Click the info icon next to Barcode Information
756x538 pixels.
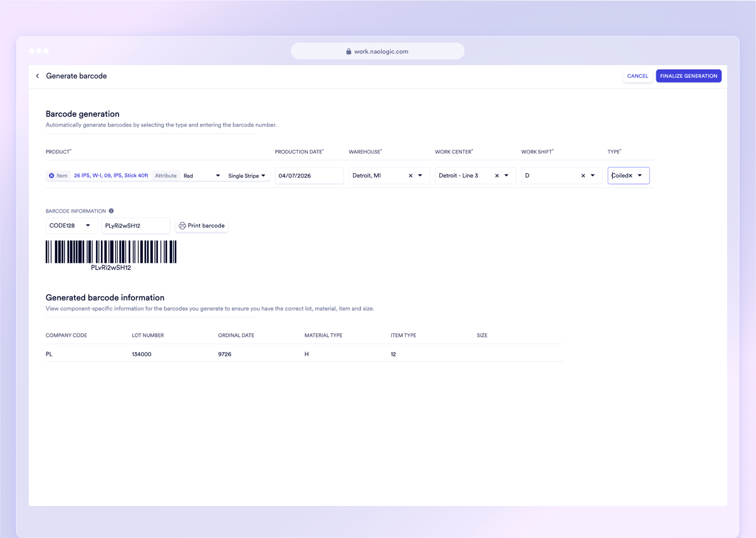click(111, 210)
